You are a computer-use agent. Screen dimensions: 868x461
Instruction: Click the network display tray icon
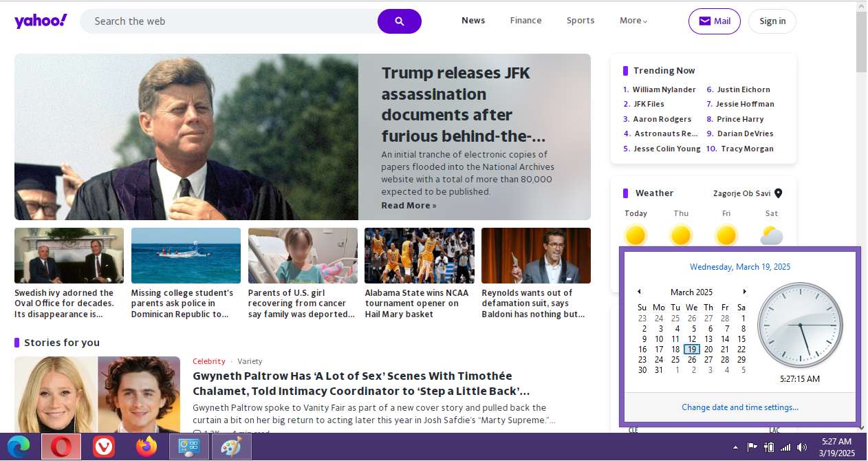tap(769, 447)
